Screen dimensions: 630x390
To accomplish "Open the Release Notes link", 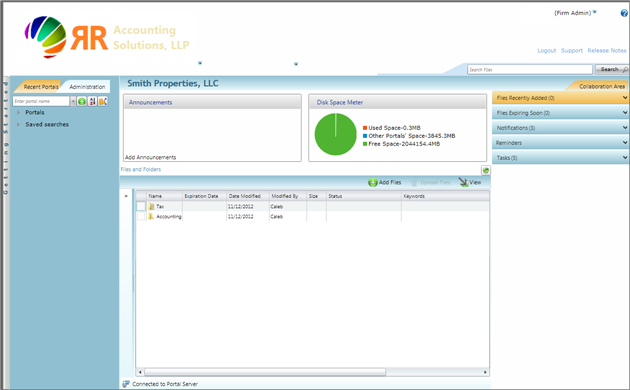I will [607, 51].
